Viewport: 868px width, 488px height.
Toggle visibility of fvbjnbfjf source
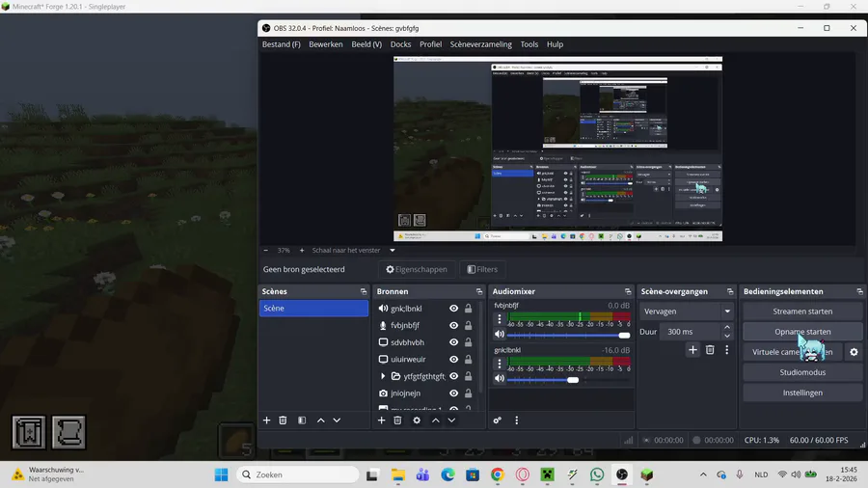(454, 325)
